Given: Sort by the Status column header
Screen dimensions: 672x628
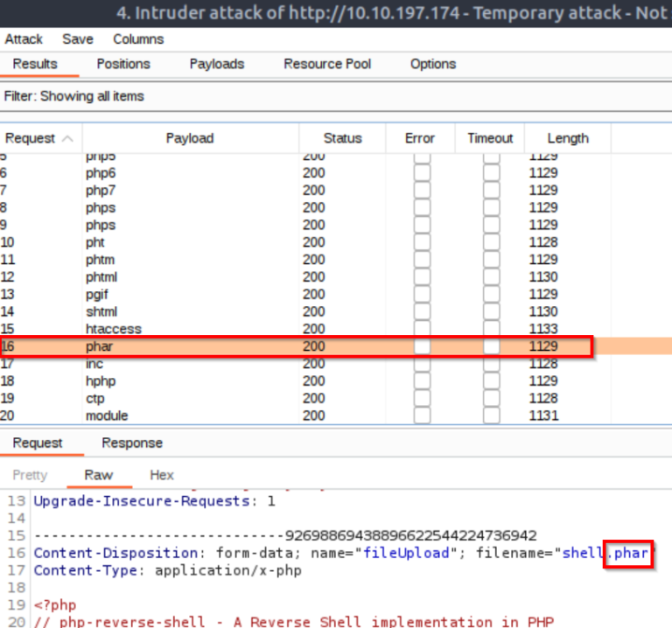Looking at the screenshot, I should pyautogui.click(x=342, y=138).
